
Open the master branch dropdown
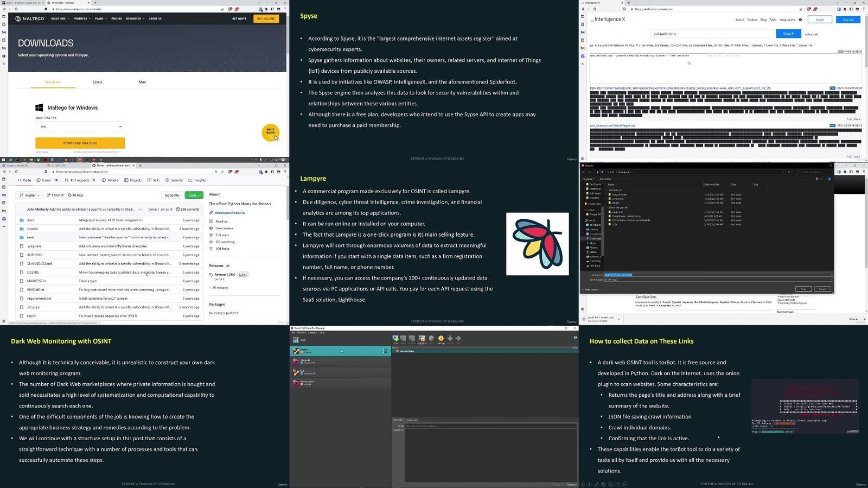pyautogui.click(x=29, y=195)
